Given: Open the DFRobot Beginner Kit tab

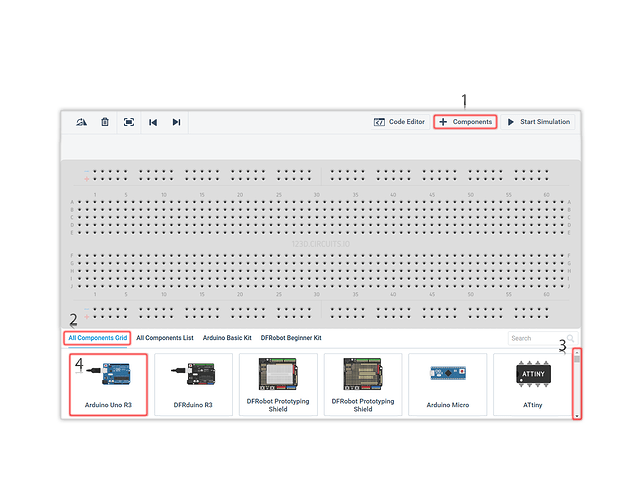Looking at the screenshot, I should tap(291, 338).
